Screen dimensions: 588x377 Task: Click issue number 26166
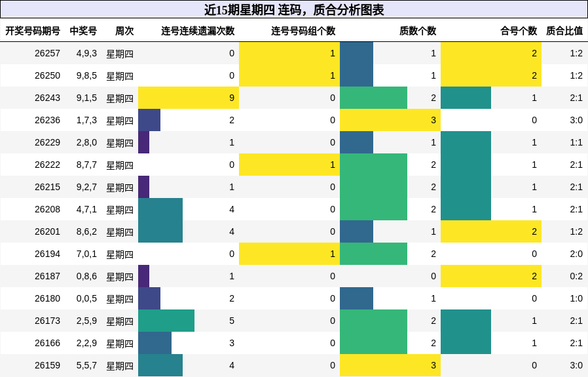pos(47,343)
